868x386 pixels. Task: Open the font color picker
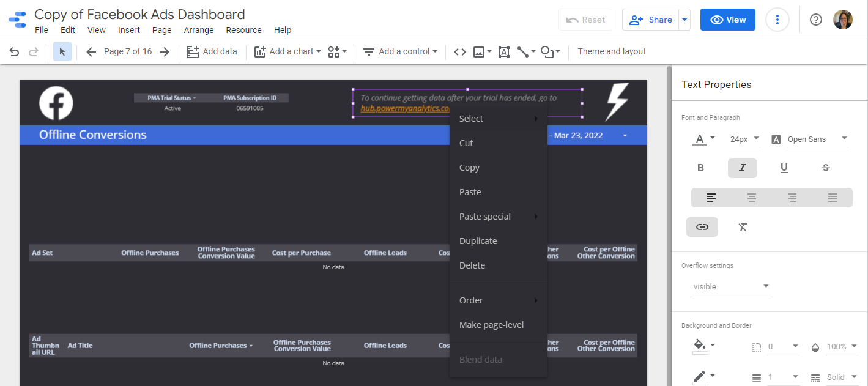click(703, 139)
